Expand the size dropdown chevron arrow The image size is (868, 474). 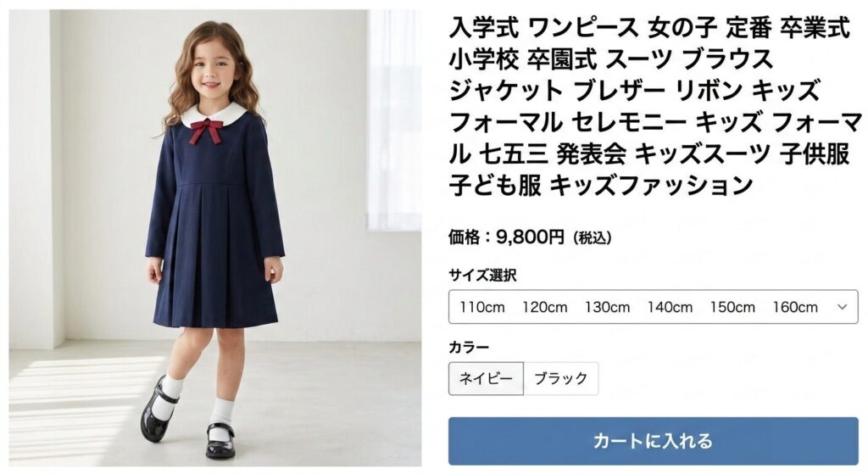point(843,307)
